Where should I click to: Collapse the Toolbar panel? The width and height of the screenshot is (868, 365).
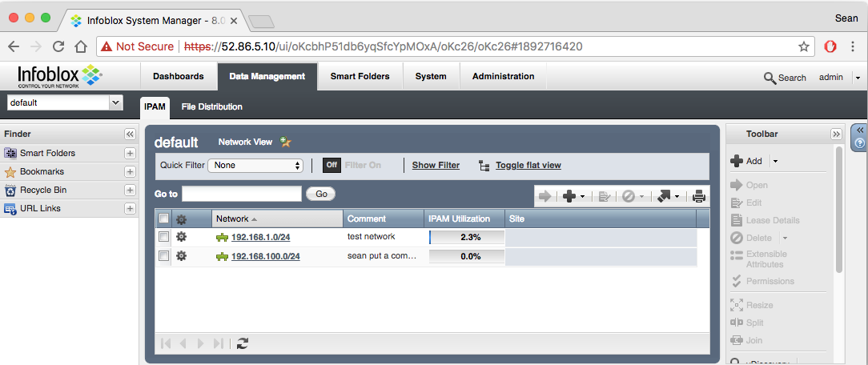coord(836,134)
